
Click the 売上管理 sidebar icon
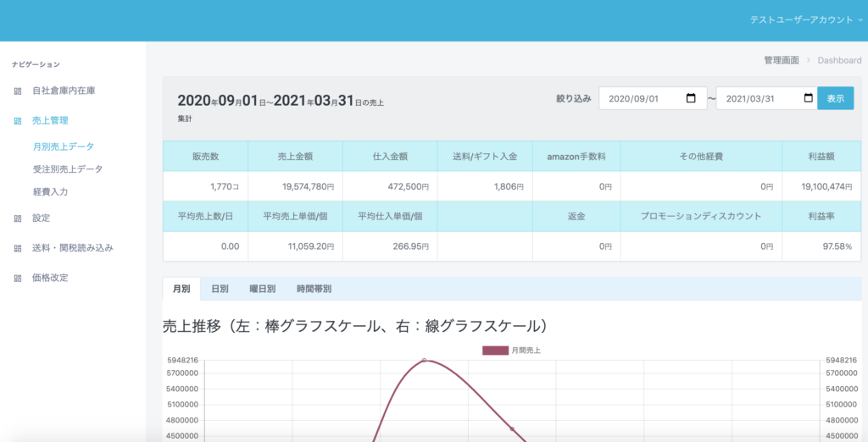[18, 121]
